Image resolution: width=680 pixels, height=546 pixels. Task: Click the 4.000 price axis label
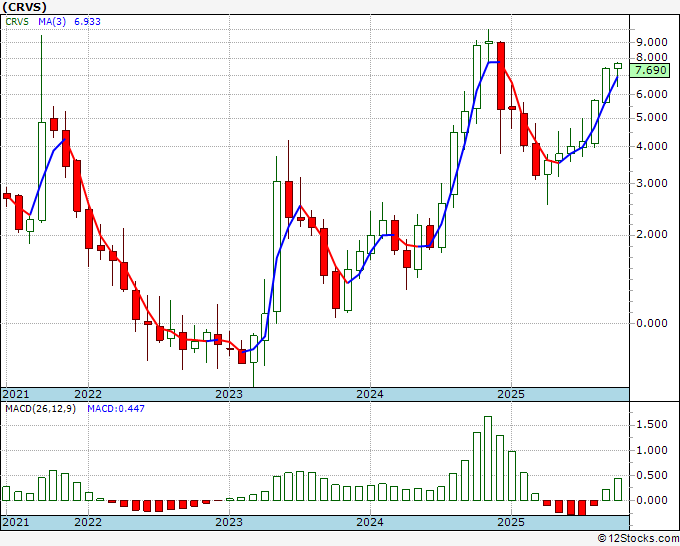pos(651,146)
